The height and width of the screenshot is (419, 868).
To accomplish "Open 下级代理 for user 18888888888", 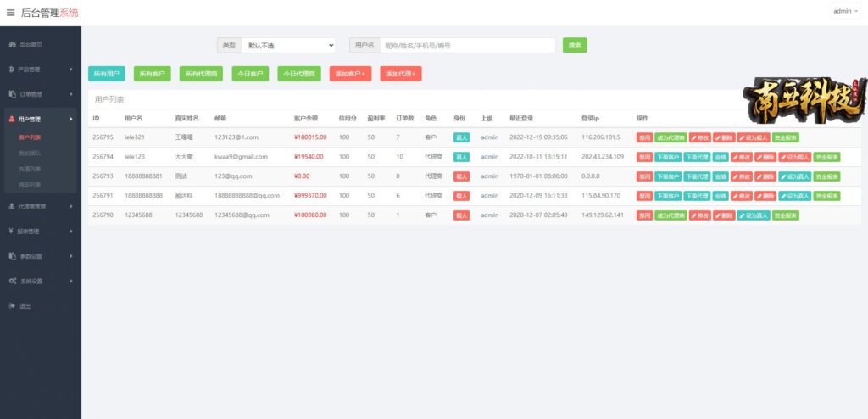I will [x=697, y=196].
